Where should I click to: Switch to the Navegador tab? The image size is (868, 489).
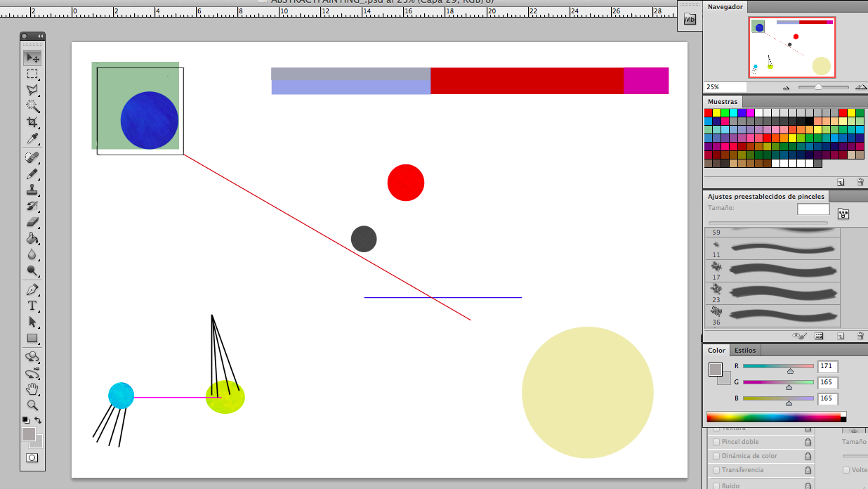point(725,6)
